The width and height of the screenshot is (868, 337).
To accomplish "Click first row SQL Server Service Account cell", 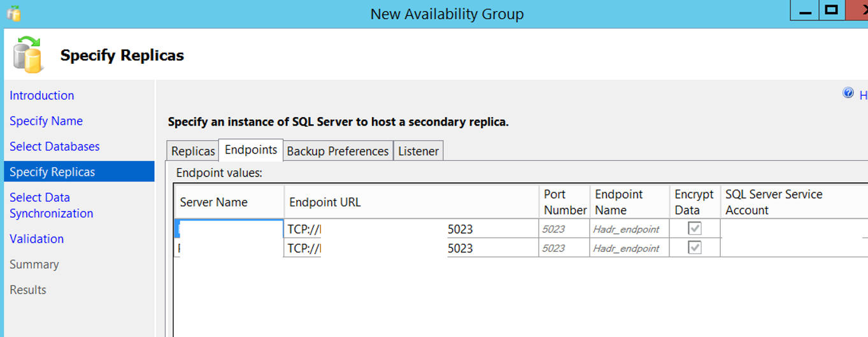I will click(794, 229).
